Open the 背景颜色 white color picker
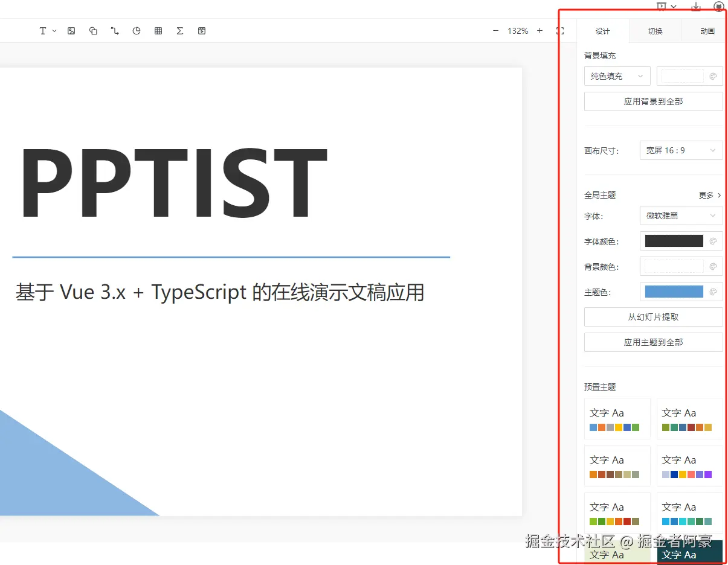 coord(681,266)
